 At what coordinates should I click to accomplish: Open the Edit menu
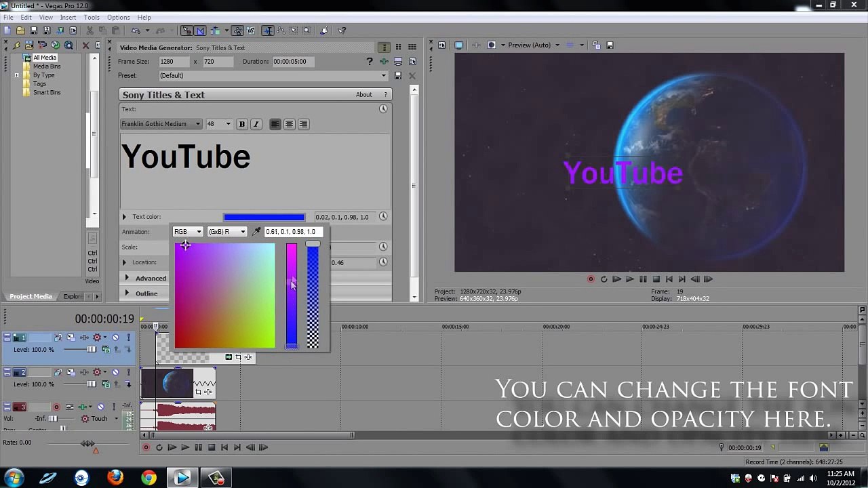26,18
